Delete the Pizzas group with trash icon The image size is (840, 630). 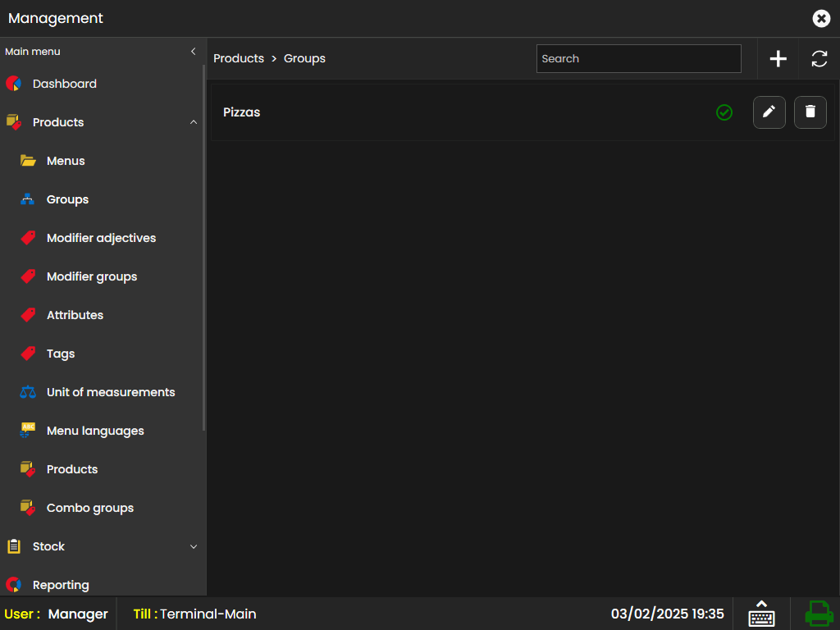click(x=810, y=112)
